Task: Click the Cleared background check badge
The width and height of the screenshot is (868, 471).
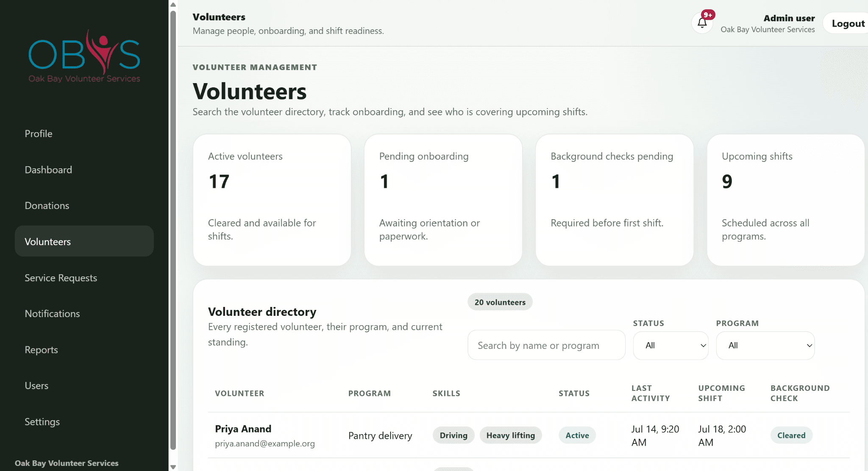Action: pos(791,435)
